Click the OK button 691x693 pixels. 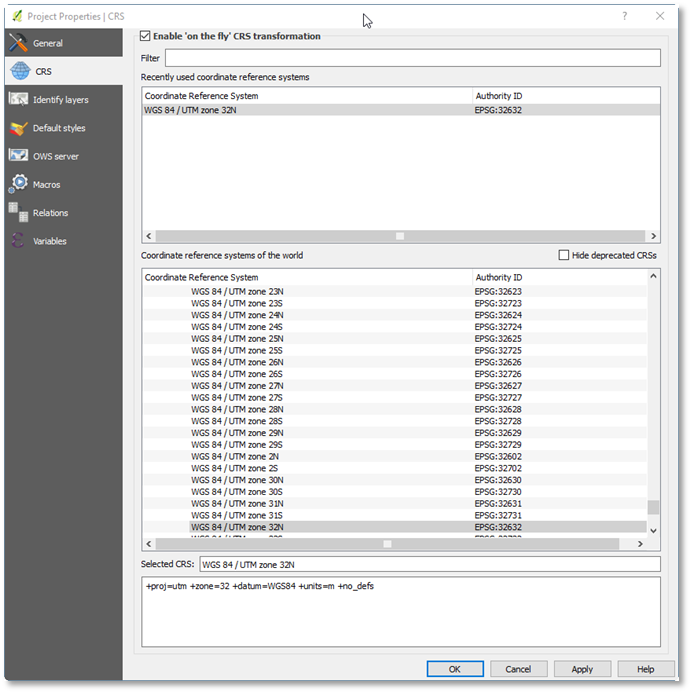coord(454,669)
